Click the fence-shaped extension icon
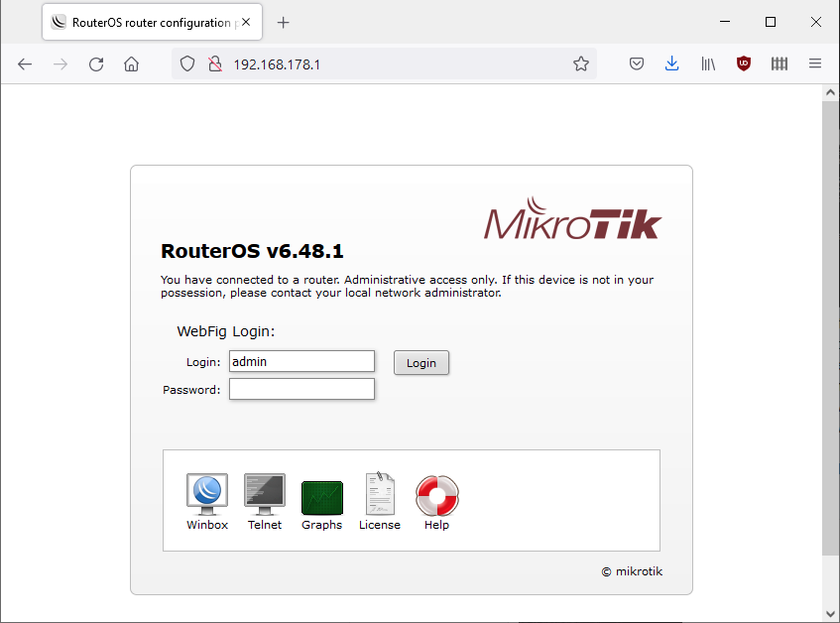The image size is (840, 623). [780, 64]
